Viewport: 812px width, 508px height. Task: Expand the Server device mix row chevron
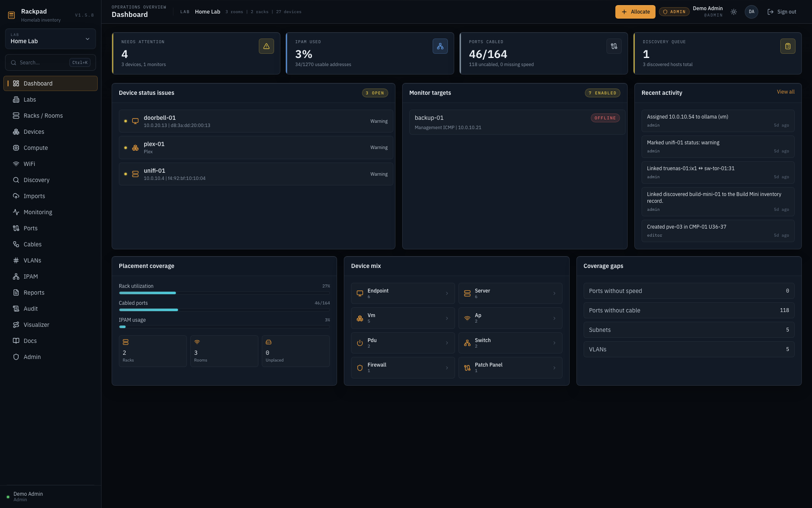554,293
